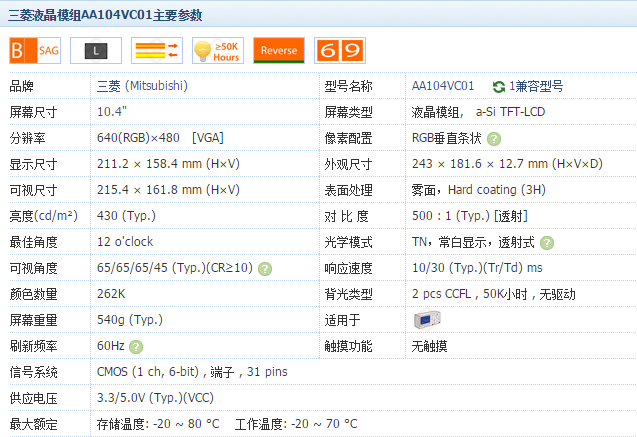The height and width of the screenshot is (437, 637).
Task: Click the 信号系统 row label
Action: 33,372
